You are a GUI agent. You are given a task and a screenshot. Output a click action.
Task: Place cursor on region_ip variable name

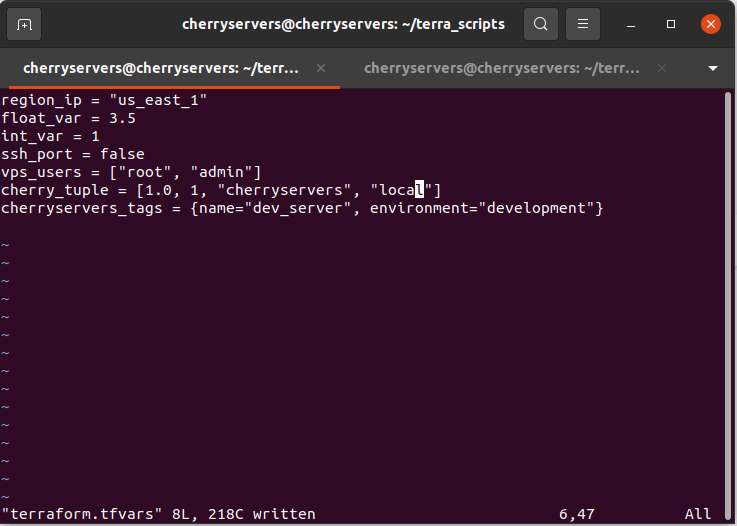click(x=38, y=100)
